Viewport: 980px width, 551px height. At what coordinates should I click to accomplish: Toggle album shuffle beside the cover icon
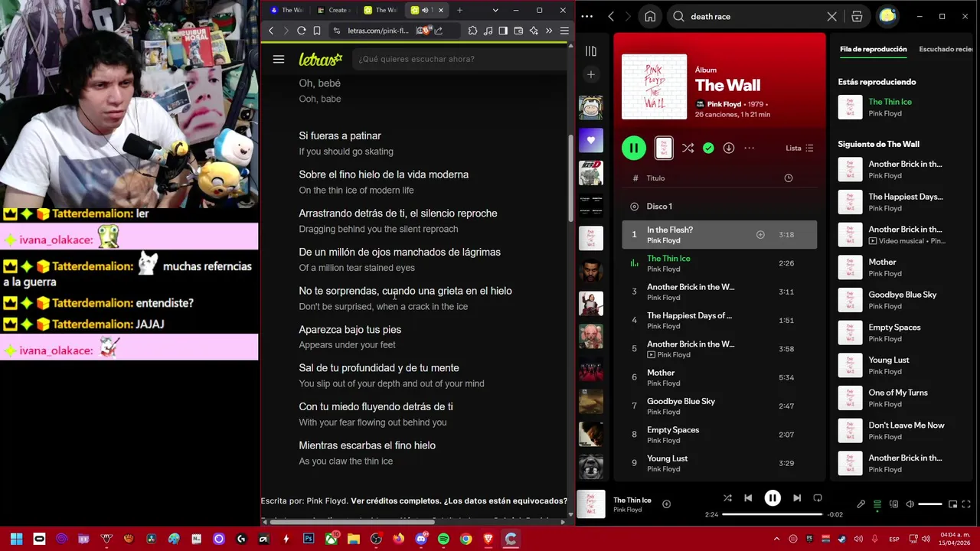coord(688,148)
